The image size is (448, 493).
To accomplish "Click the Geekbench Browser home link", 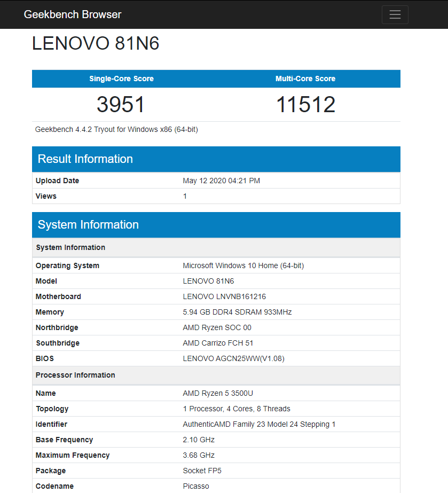I will pos(72,14).
